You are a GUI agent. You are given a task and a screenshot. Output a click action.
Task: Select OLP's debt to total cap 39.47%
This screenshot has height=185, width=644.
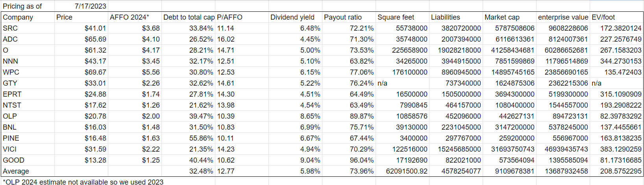click(201, 116)
